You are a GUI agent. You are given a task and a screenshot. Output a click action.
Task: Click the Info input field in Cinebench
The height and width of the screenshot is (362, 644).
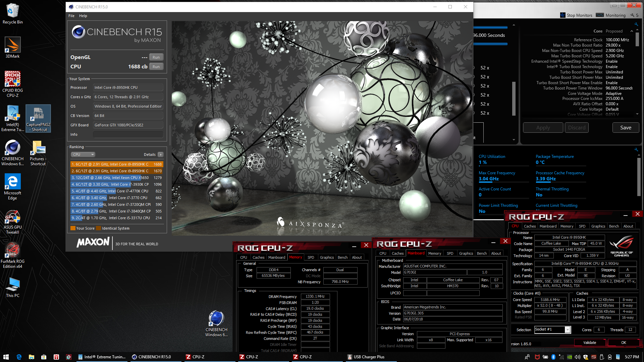(128, 134)
